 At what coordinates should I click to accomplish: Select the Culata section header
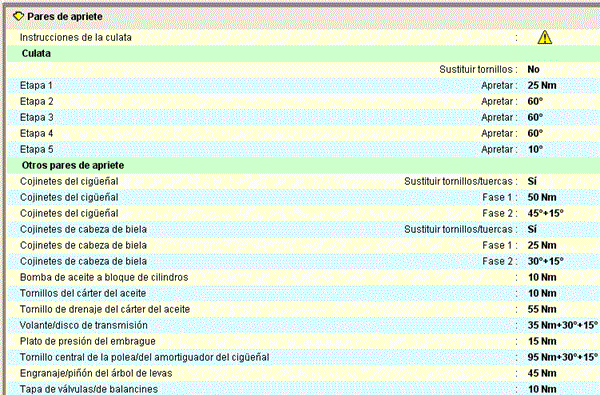click(303, 54)
